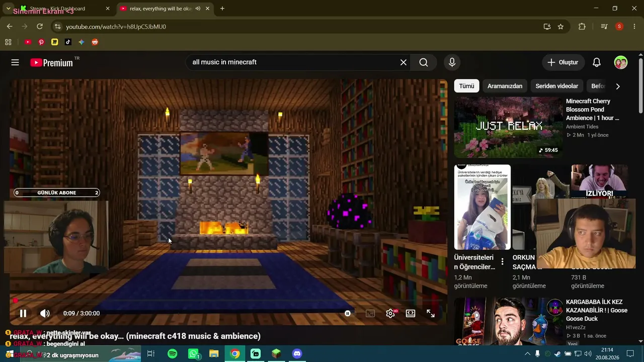Screen dimensions: 644x362
Task: View site information for youtube.com
Action: pos(57,27)
